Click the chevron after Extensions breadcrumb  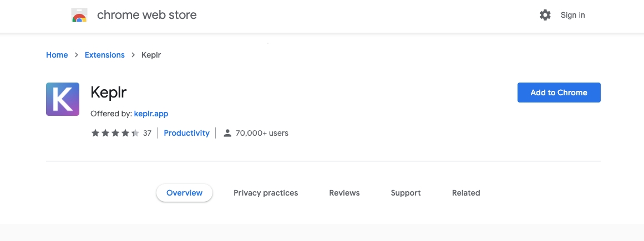[133, 55]
